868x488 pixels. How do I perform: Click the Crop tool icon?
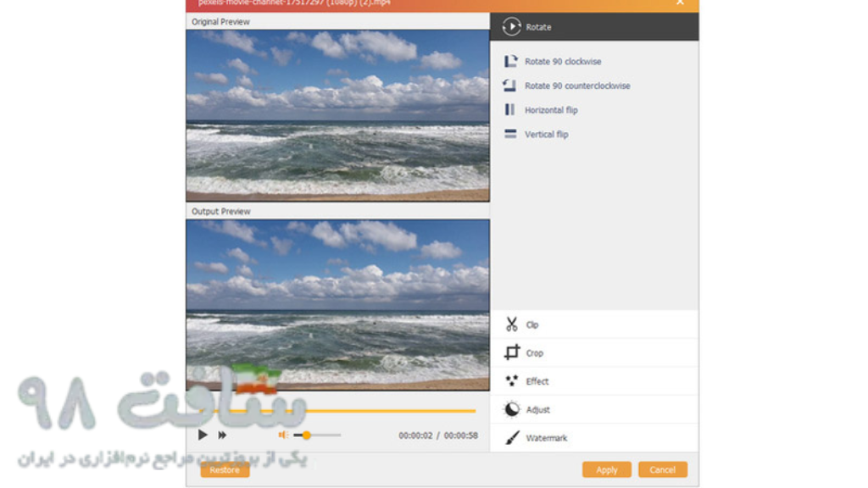512,352
